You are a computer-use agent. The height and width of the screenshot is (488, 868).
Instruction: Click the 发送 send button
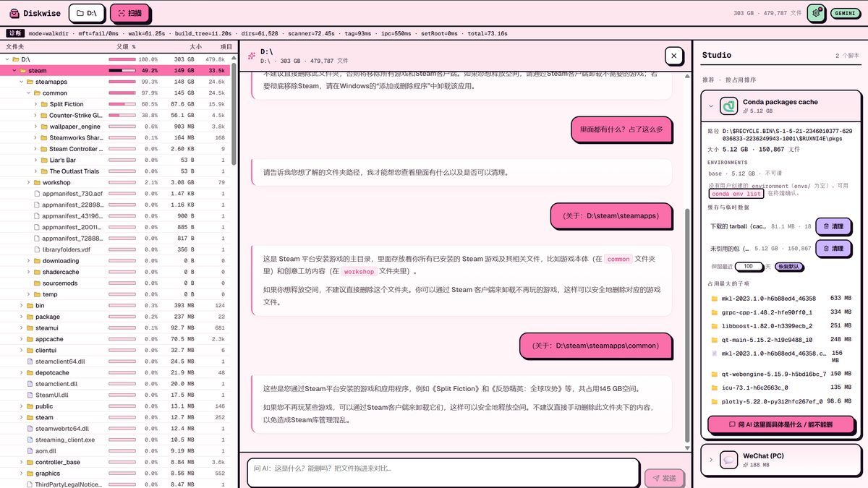pos(664,478)
